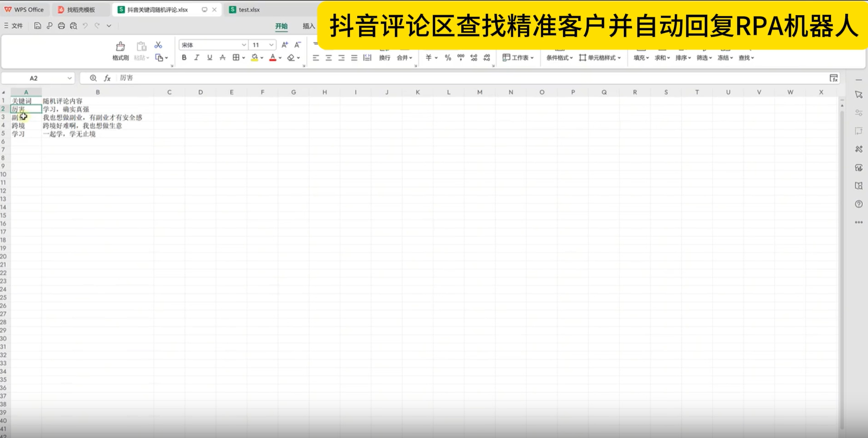Screen dimensions: 868x438
Task: Go to the WPS Office home tab
Action: (x=24, y=9)
